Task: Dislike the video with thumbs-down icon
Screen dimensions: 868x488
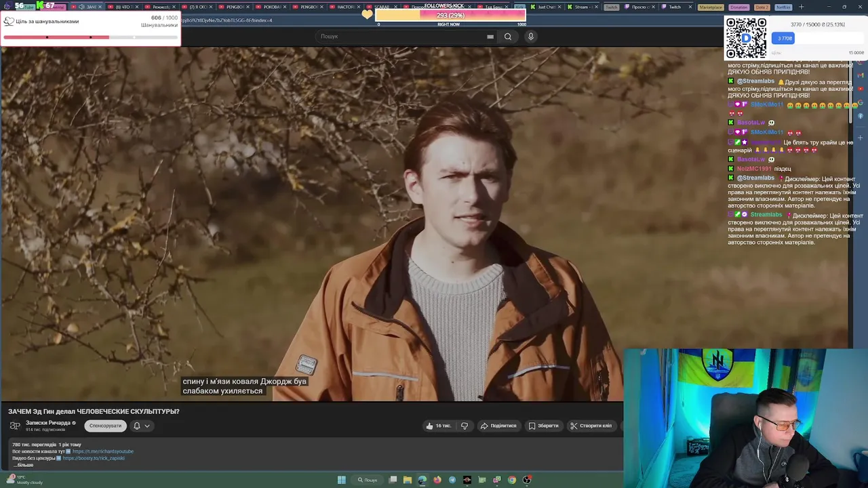Action: [x=465, y=426]
